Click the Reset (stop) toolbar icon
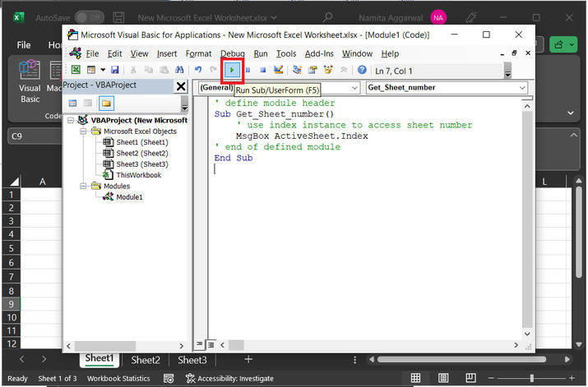Image resolution: width=588 pixels, height=387 pixels. (x=262, y=71)
